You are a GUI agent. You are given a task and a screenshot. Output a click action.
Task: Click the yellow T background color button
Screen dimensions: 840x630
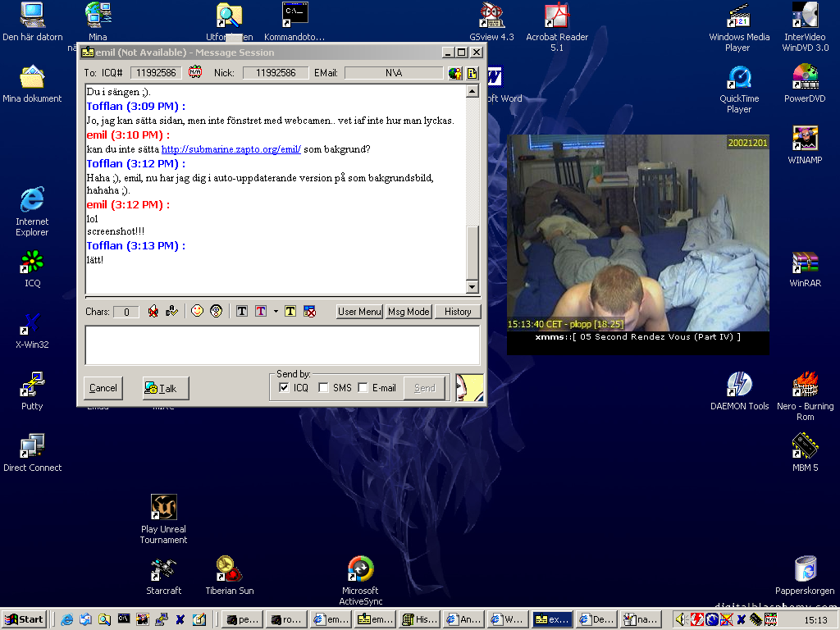pyautogui.click(x=290, y=311)
